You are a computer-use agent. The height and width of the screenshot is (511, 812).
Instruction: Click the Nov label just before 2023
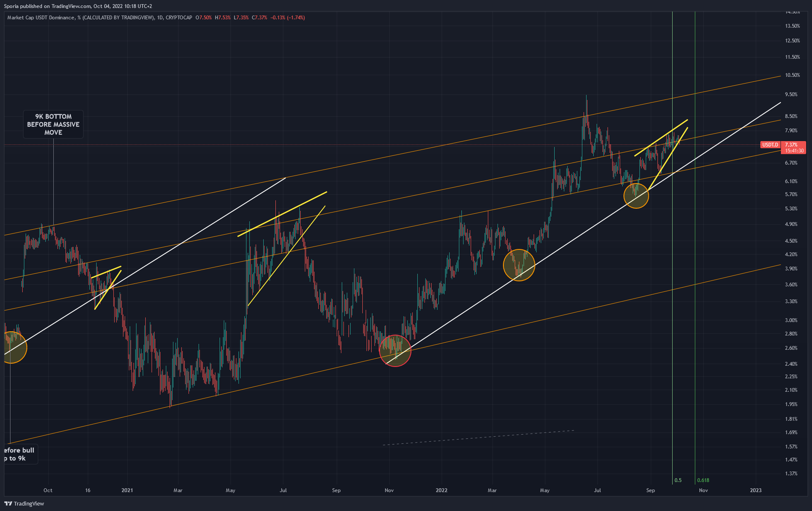(x=703, y=490)
